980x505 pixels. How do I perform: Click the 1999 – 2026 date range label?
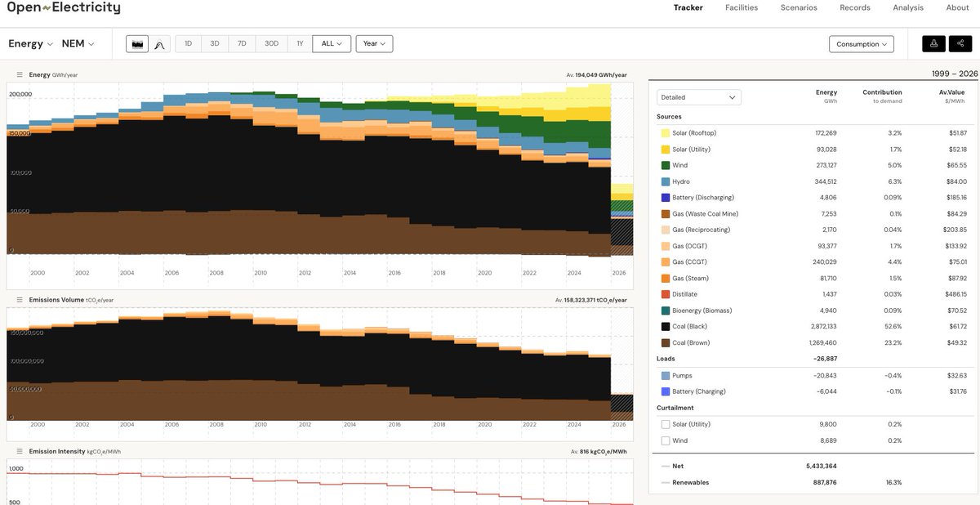click(x=955, y=74)
